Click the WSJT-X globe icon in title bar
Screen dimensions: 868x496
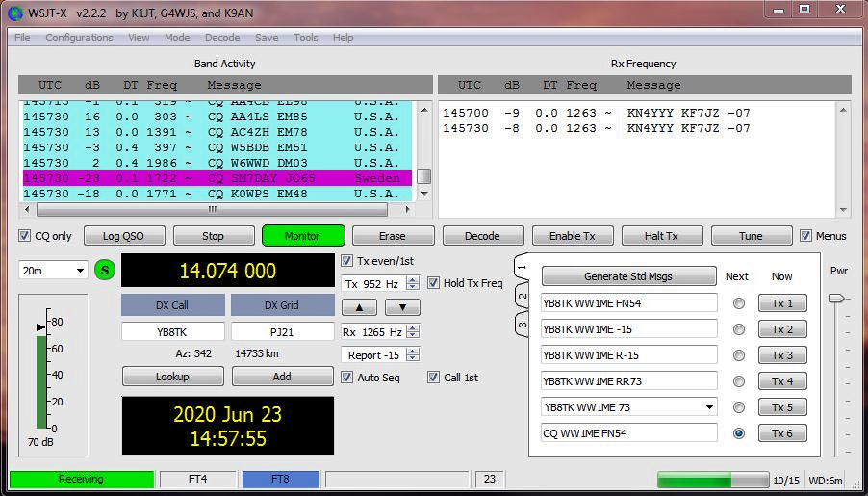coord(14,12)
